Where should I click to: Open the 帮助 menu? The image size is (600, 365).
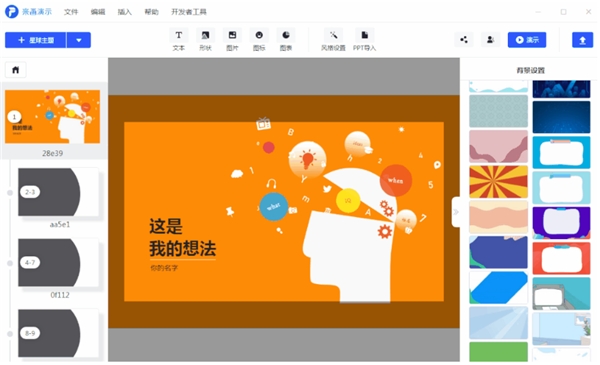(x=151, y=12)
